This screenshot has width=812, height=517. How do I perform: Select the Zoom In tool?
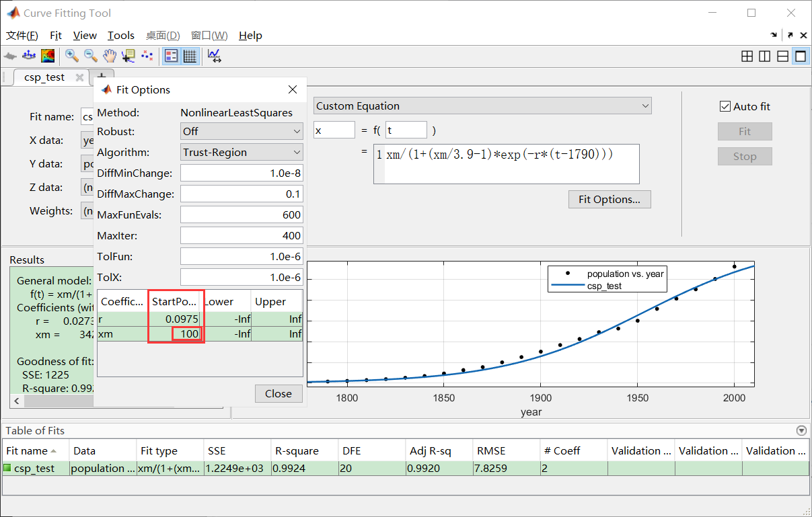click(71, 56)
